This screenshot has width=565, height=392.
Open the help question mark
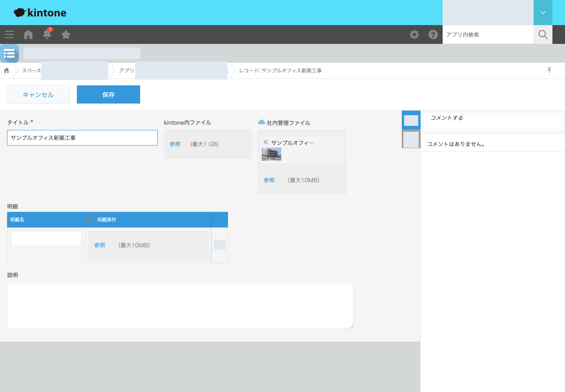[x=433, y=34]
